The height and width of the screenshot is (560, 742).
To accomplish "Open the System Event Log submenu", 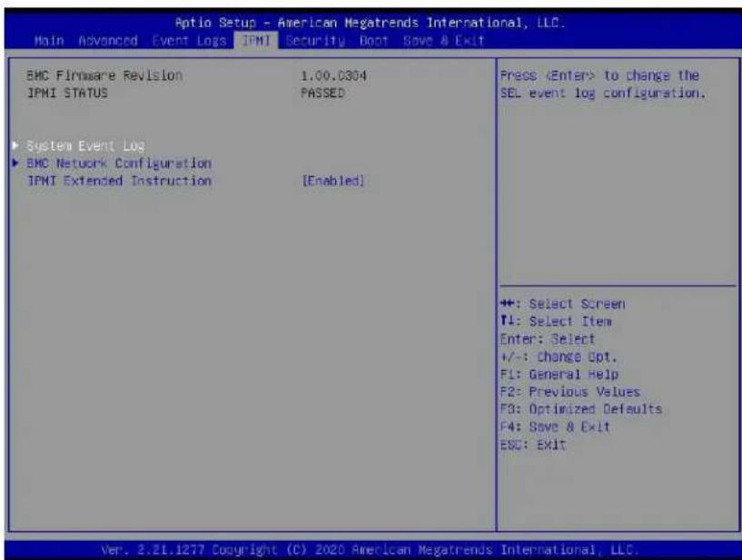I will coord(85,146).
